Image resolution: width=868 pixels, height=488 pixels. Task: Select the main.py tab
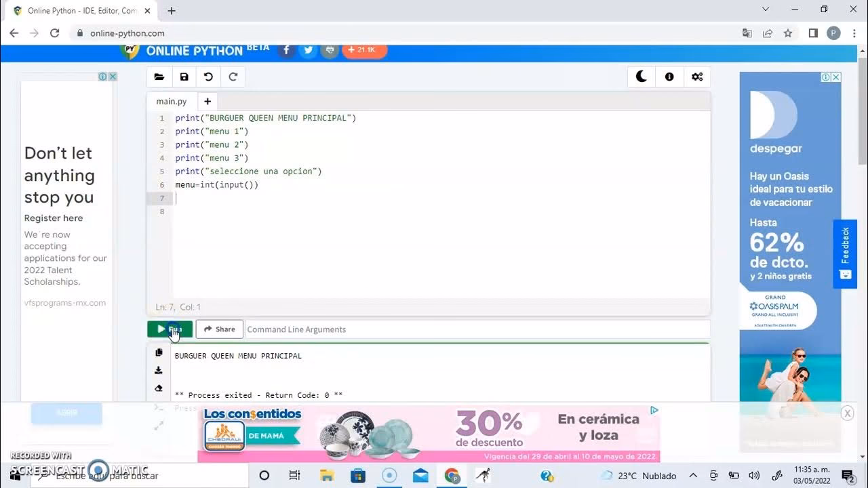(x=171, y=101)
